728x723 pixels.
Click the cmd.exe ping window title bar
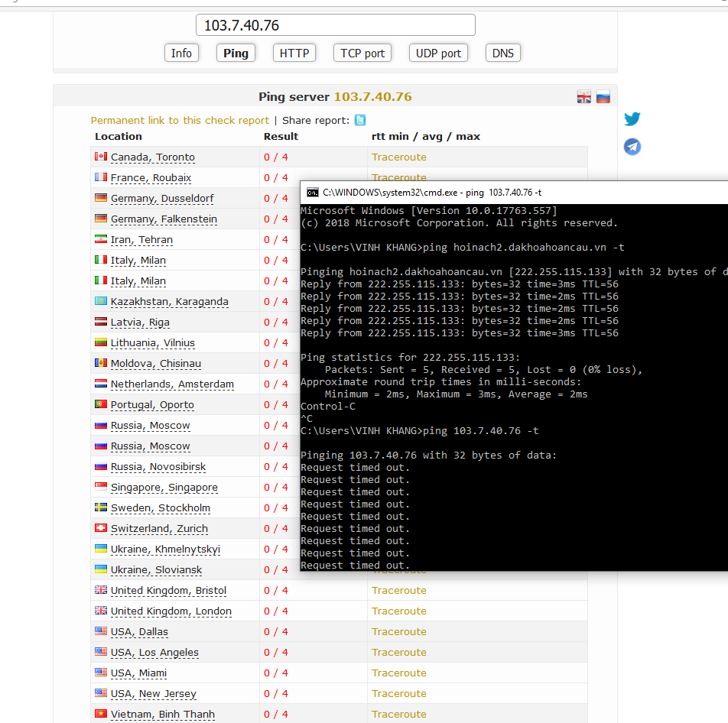pyautogui.click(x=514, y=193)
